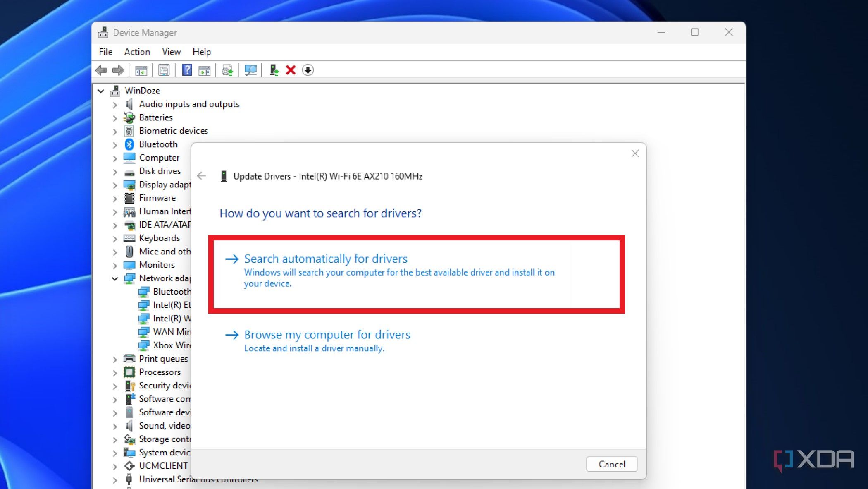This screenshot has height=489, width=868.
Task: Click the black down-arrow circle toolbar icon
Action: tap(308, 70)
